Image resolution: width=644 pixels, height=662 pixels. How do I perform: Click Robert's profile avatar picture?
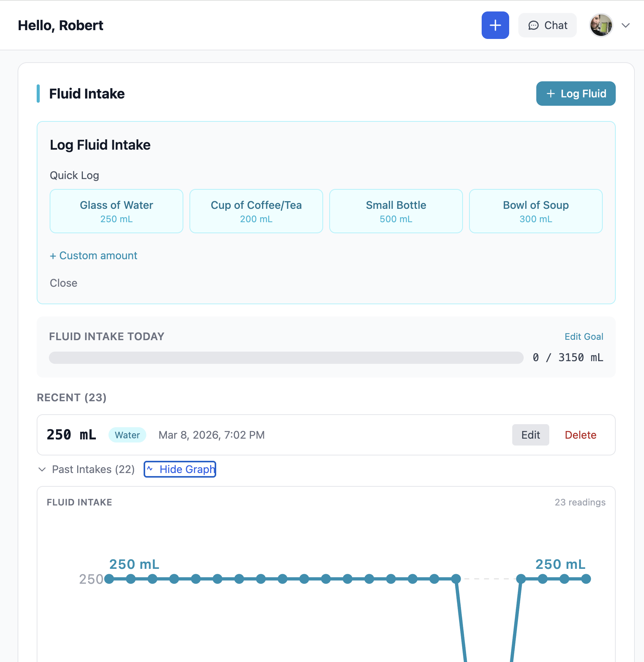601,25
